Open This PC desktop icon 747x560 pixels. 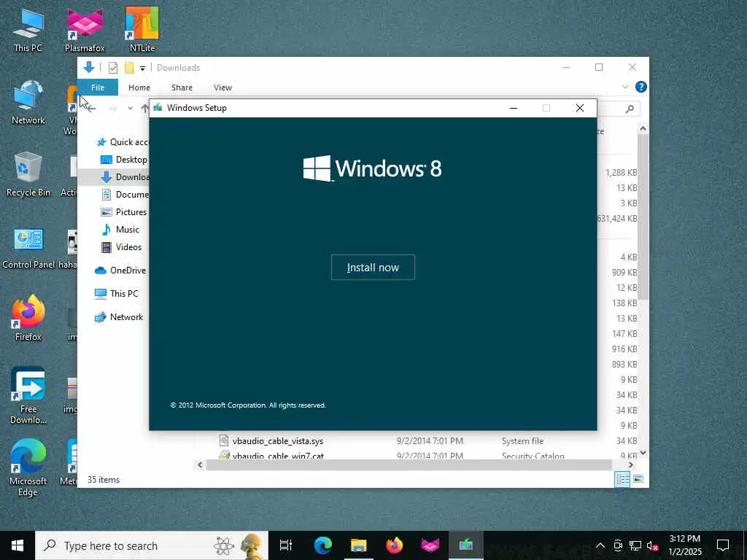(x=28, y=30)
